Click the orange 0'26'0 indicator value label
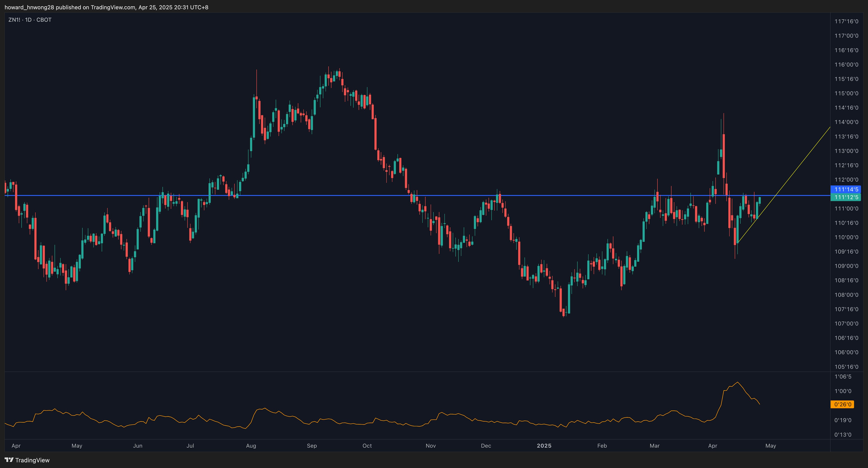The image size is (868, 468). click(x=842, y=404)
